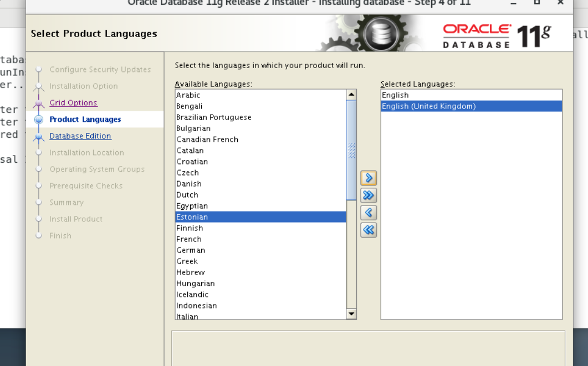
Task: Click the Configure Security Updates step
Action: coord(100,70)
